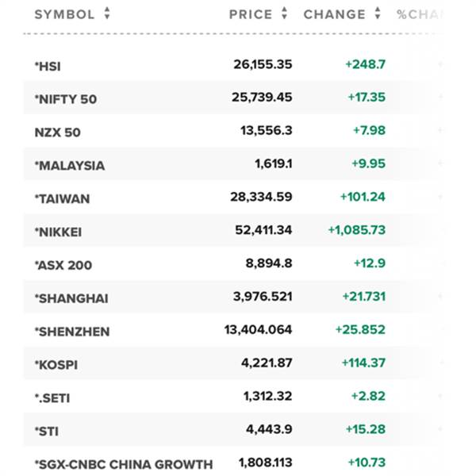The height and width of the screenshot is (476, 476).
Task: Select the *.SETI symbol
Action: [x=52, y=398]
